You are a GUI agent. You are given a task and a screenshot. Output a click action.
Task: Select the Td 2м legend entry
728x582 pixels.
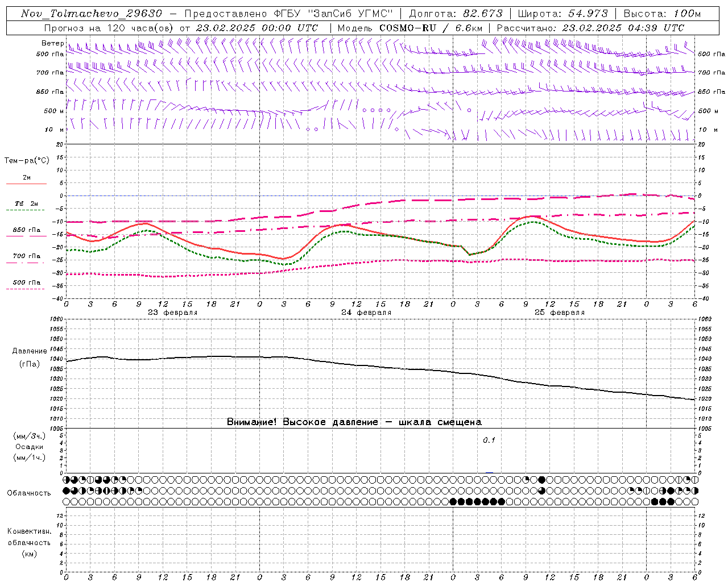(x=27, y=203)
